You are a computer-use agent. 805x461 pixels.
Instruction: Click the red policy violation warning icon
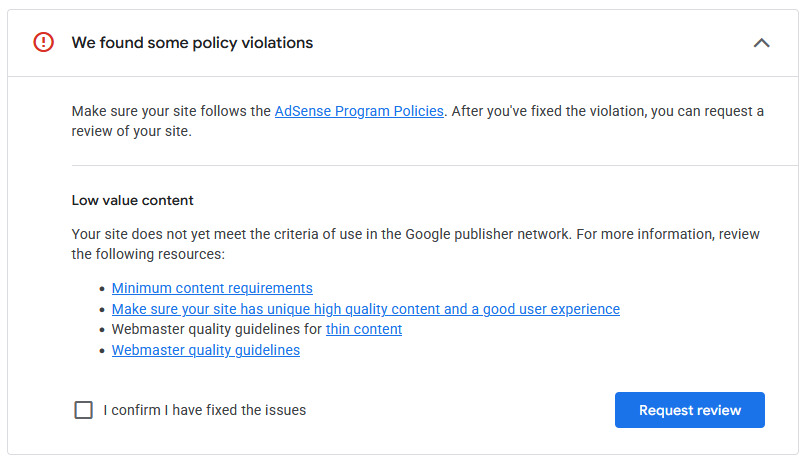click(43, 42)
